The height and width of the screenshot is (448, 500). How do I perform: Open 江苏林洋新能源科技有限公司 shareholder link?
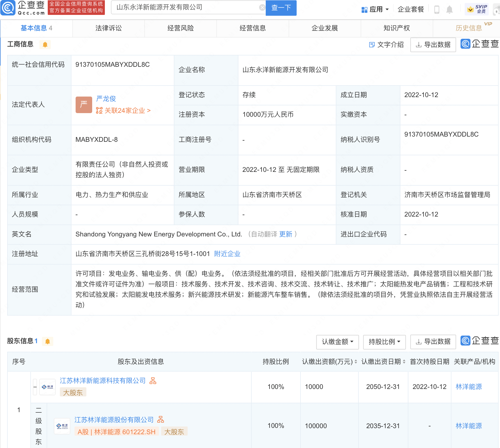pyautogui.click(x=103, y=381)
